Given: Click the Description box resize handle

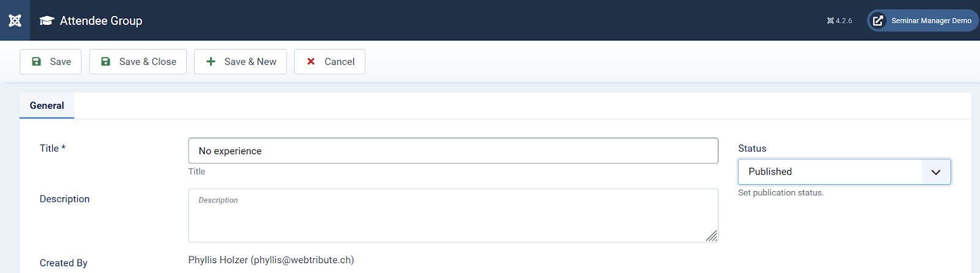Looking at the screenshot, I should coord(711,236).
